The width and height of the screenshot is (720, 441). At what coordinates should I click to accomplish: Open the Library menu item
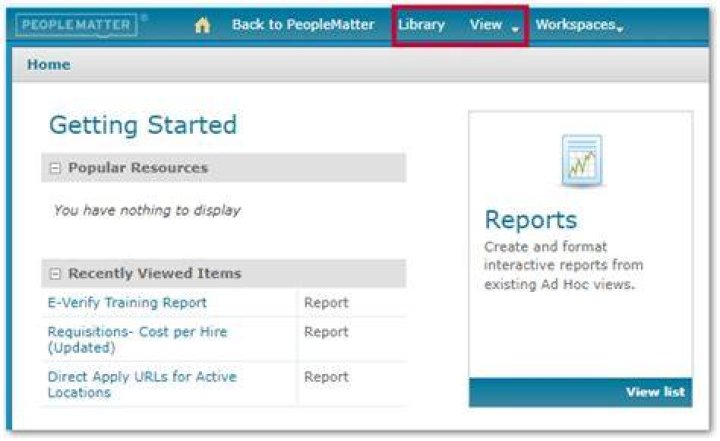pos(421,25)
